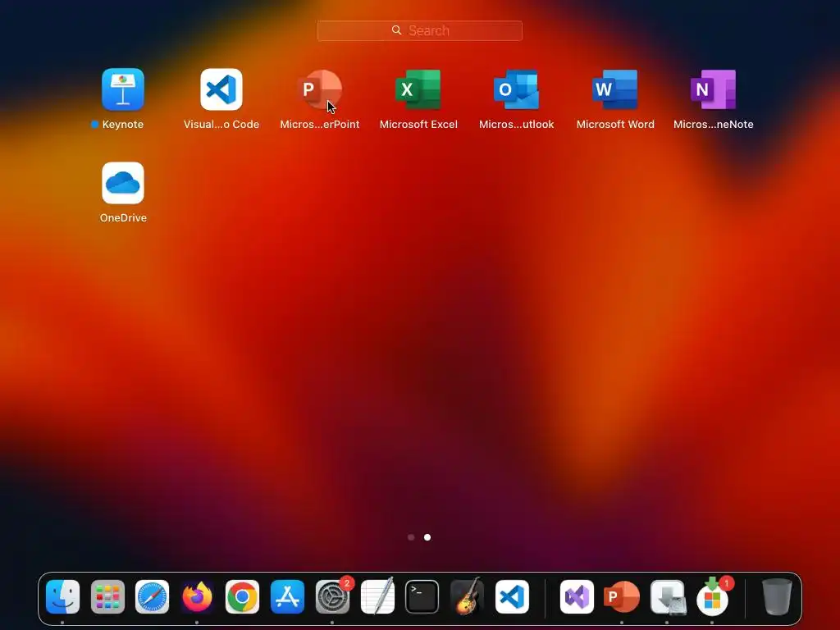Launch Microsoft Excel from Launchpad
The height and width of the screenshot is (630, 840).
coord(418,89)
